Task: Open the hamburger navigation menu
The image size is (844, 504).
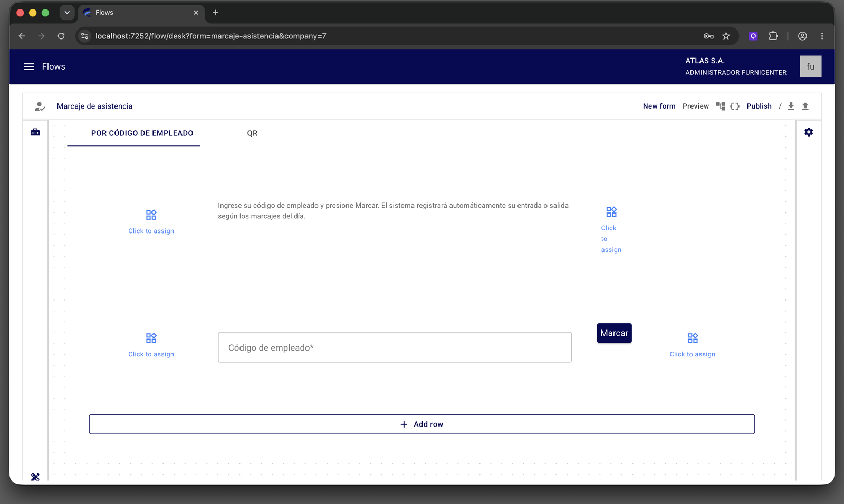Action: pyautogui.click(x=29, y=66)
